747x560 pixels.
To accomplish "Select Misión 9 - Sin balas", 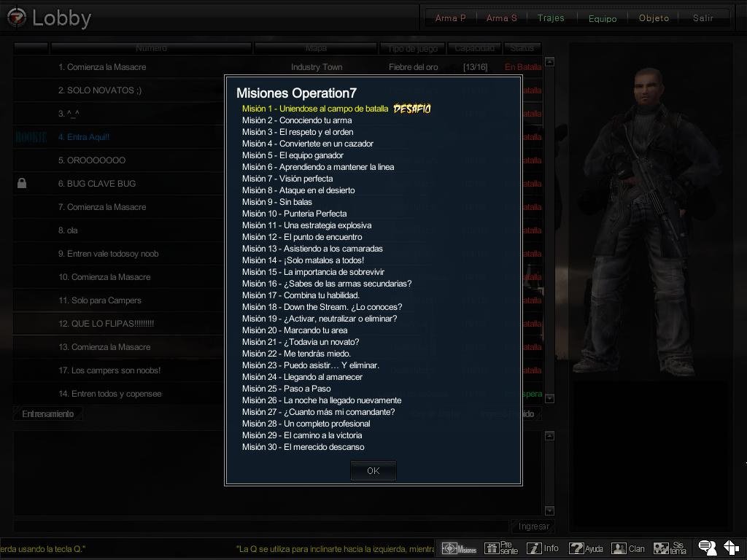I will 276,202.
